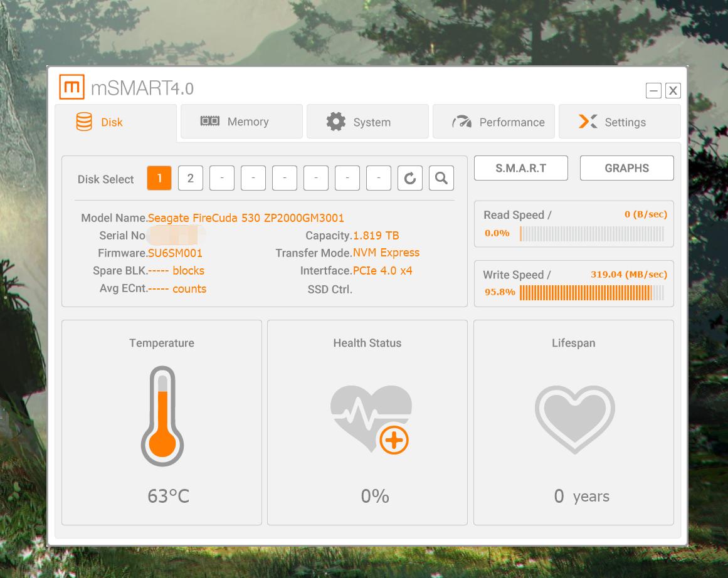The width and height of the screenshot is (728, 578).
Task: Click the Read Speed progress bar
Action: (x=592, y=234)
